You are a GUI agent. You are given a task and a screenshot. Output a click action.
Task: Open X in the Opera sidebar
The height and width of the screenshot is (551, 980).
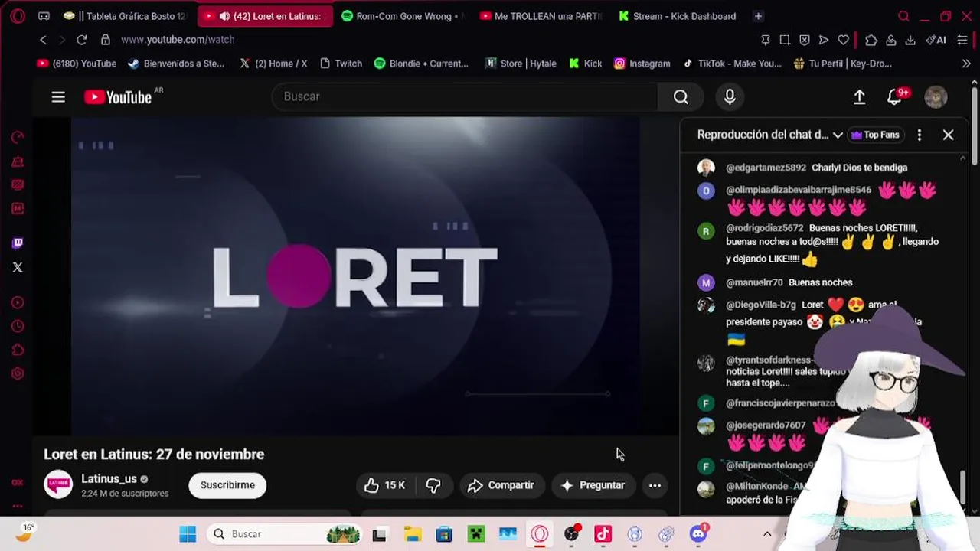[x=18, y=267]
